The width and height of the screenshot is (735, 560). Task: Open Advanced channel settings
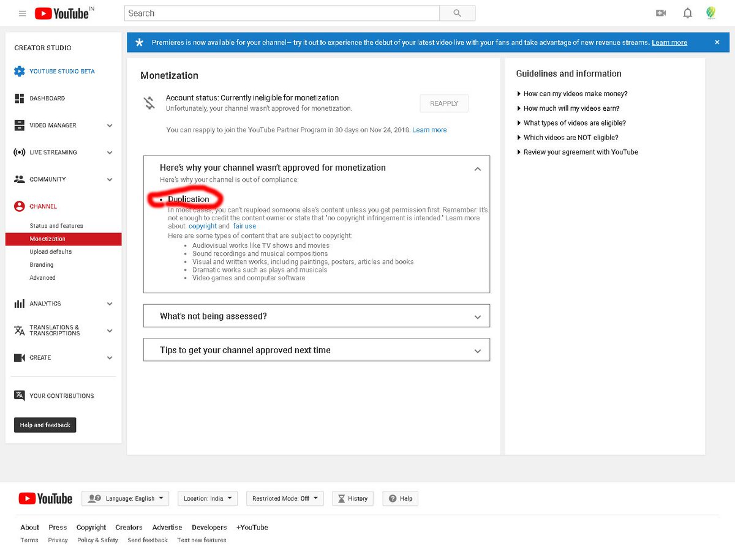pyautogui.click(x=42, y=277)
